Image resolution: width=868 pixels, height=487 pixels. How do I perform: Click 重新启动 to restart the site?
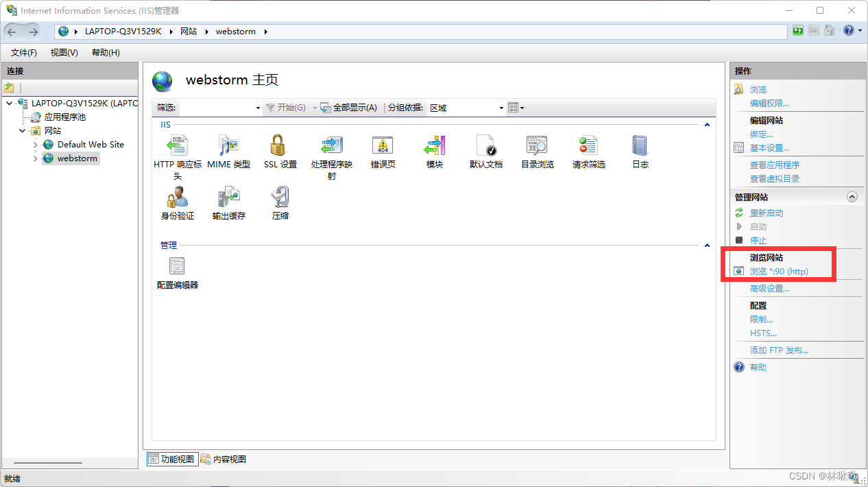[x=767, y=213]
